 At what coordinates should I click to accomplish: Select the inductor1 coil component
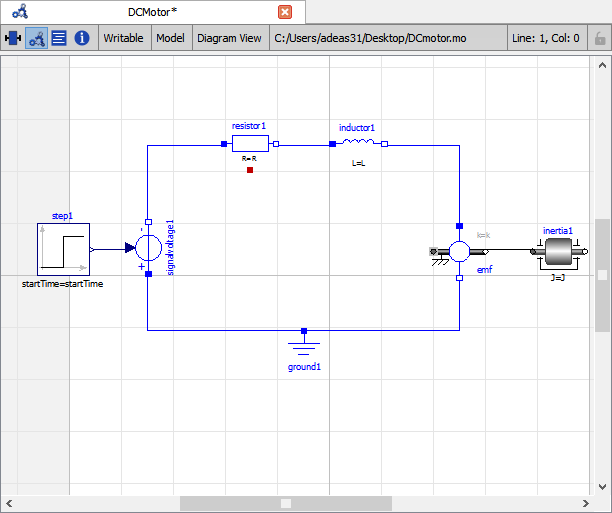tap(357, 143)
